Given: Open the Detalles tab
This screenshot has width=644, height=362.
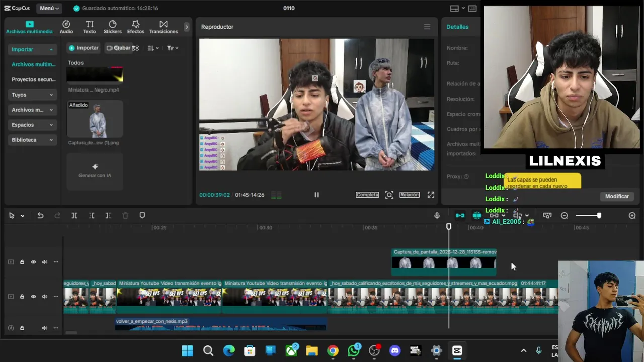Looking at the screenshot, I should pos(457,27).
